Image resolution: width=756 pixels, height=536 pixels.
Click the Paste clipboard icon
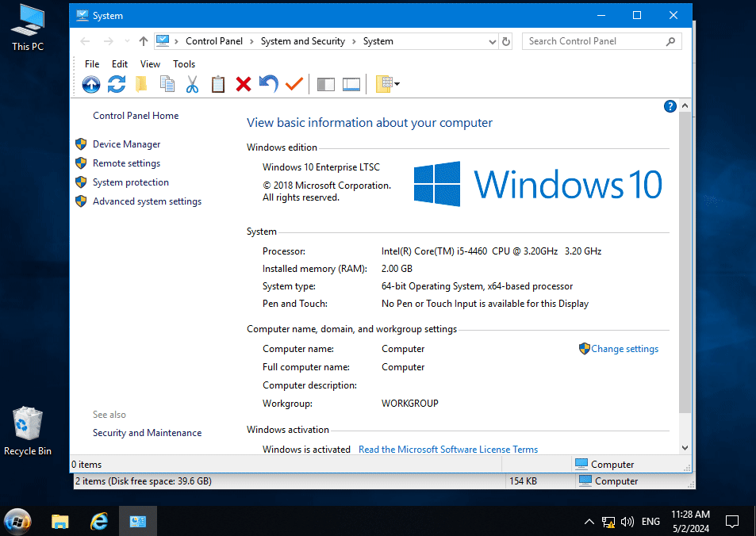coord(218,84)
